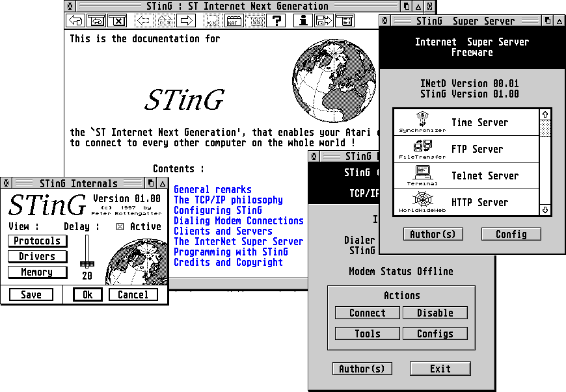
Task: Click iconify gadget in Super Server title bar
Action: pyautogui.click(x=548, y=21)
